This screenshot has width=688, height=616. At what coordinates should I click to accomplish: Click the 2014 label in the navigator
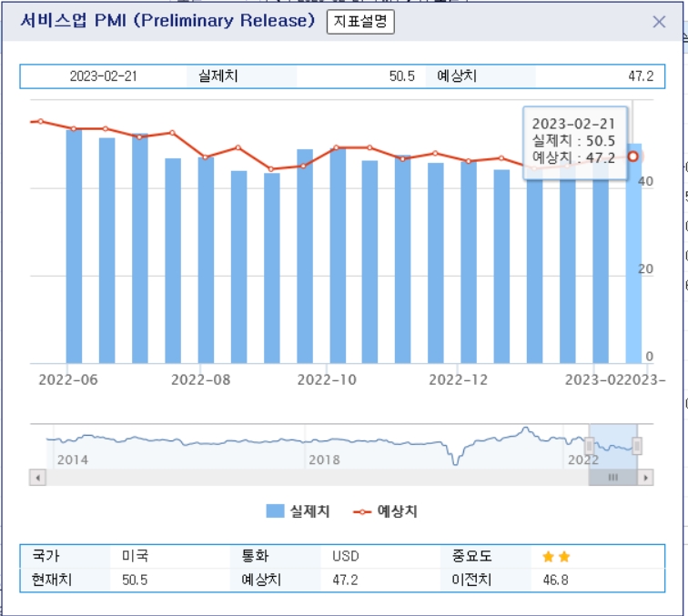(73, 459)
